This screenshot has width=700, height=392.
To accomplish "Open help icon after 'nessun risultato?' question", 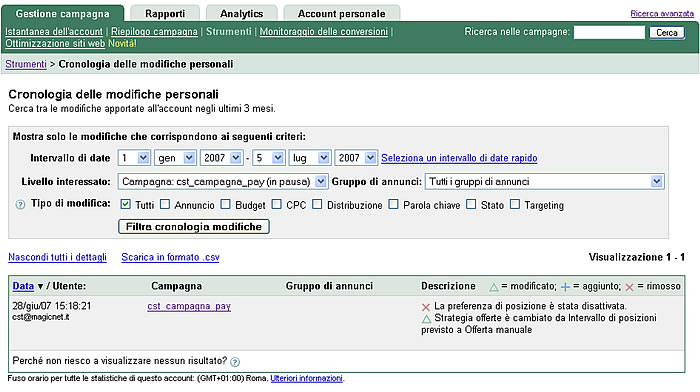I will [x=235, y=362].
